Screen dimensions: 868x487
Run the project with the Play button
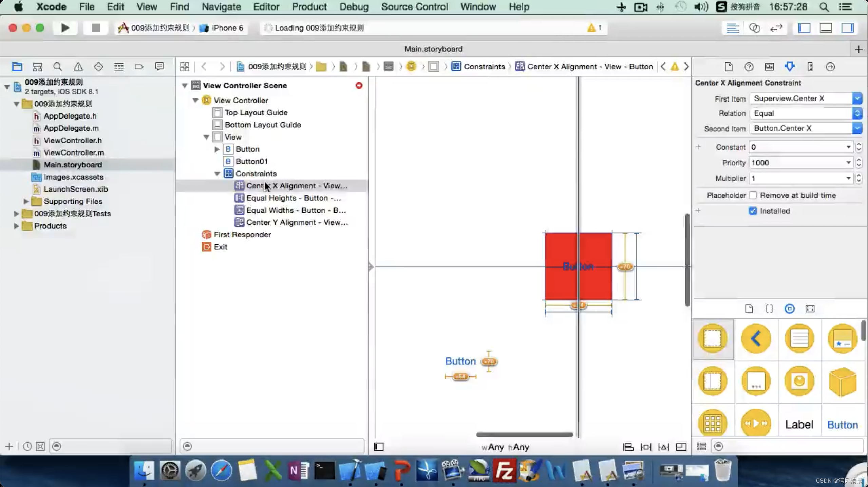point(65,28)
